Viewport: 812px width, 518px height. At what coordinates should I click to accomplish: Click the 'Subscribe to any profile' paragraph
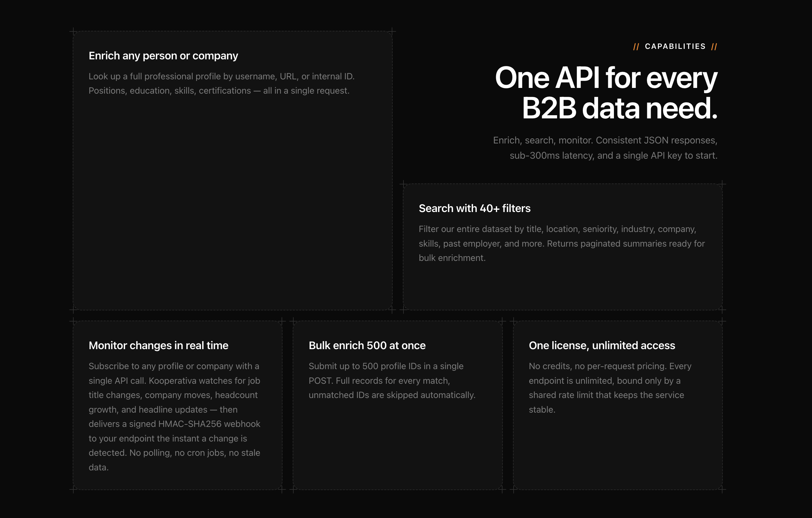[174, 416]
